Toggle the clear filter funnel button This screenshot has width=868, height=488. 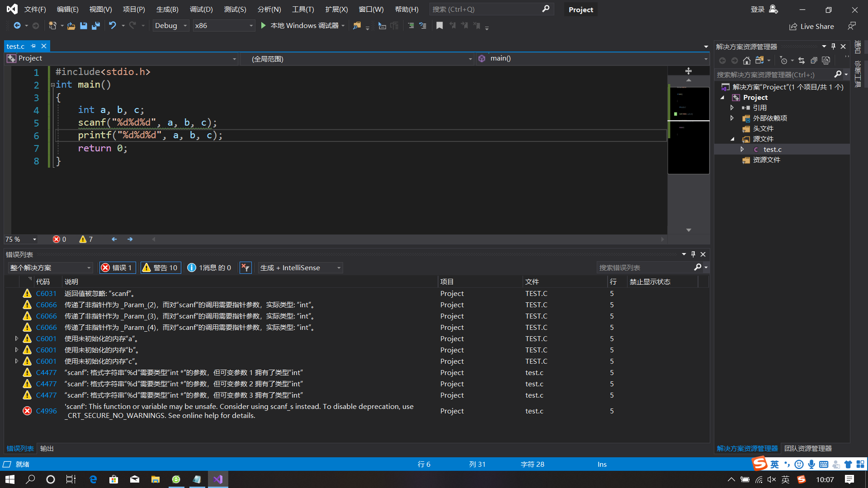(x=245, y=268)
